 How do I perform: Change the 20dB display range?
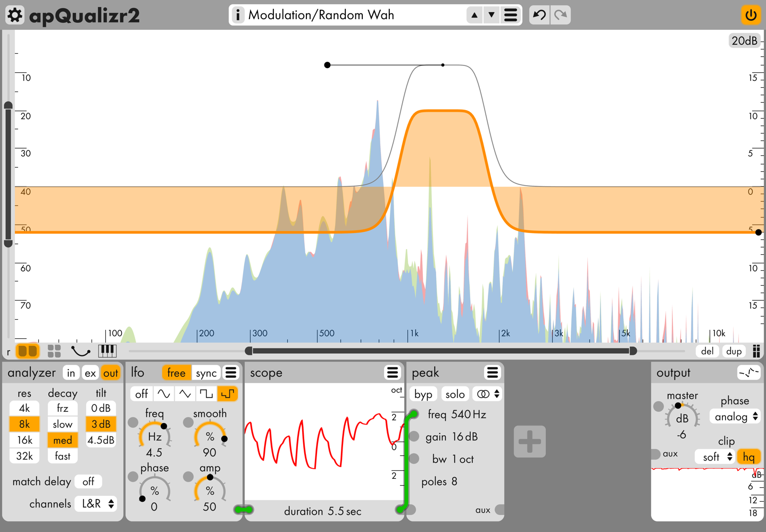pos(744,40)
